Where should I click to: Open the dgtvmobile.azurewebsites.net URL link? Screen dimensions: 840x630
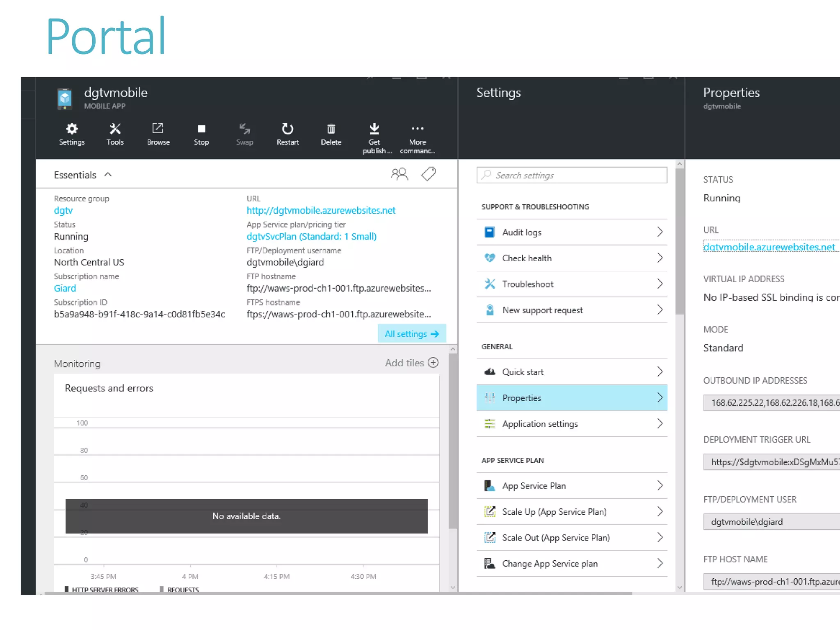point(321,210)
